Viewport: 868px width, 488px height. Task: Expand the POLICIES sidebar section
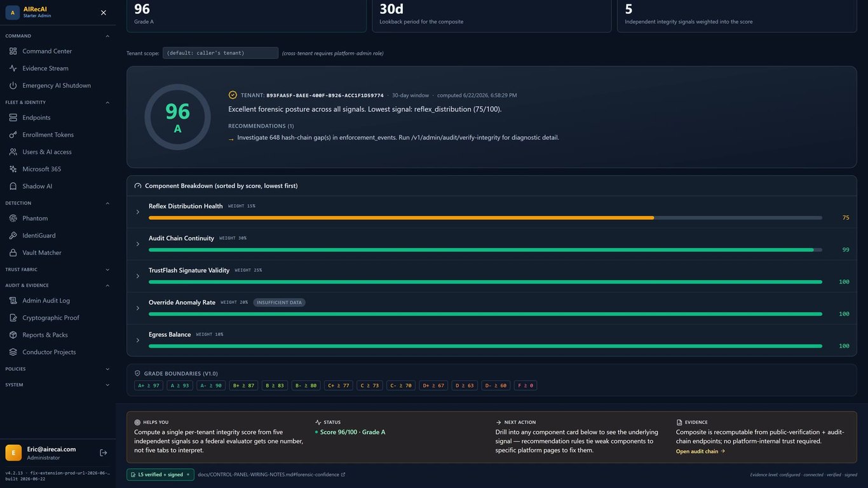[107, 369]
